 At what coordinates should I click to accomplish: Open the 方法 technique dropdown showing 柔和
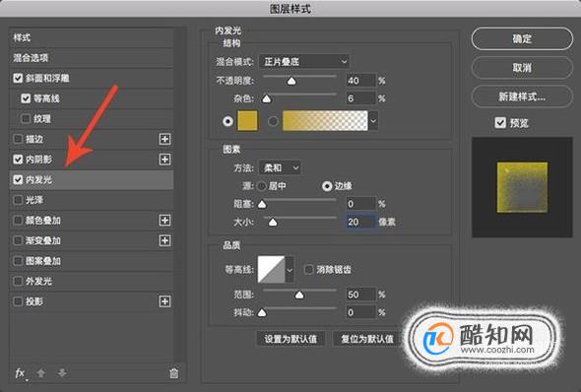coord(280,168)
